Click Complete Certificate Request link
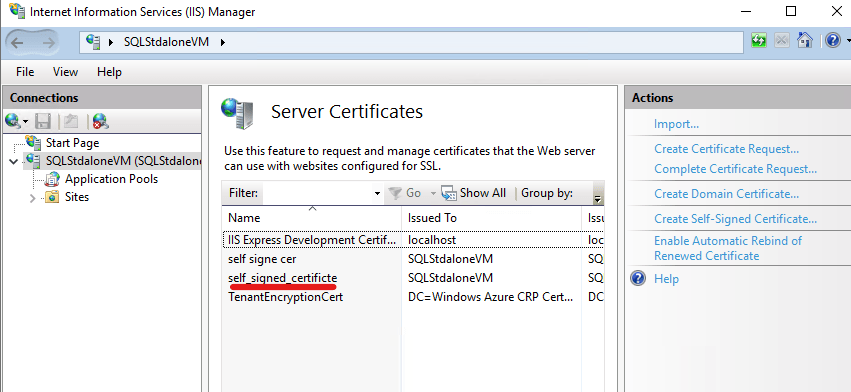Screen dimensions: 851x392 [735, 169]
